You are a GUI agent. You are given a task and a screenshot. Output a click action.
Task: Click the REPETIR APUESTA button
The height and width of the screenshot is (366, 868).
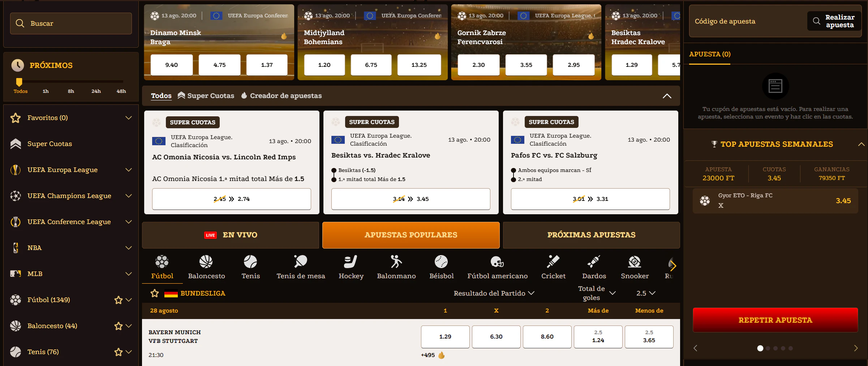[x=775, y=320]
